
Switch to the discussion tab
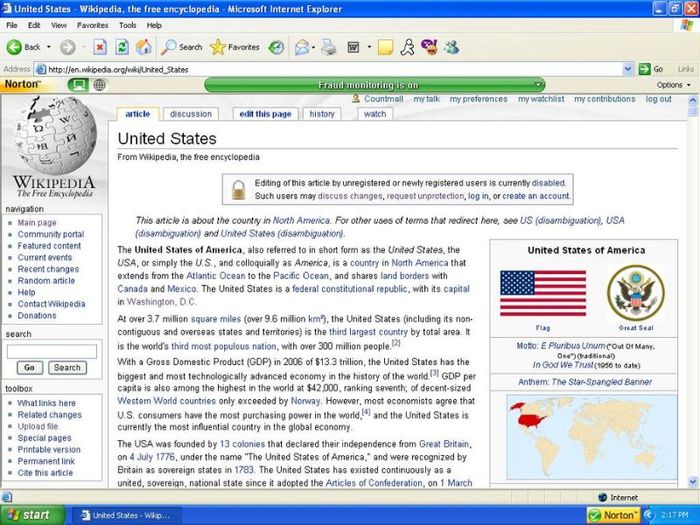point(190,114)
